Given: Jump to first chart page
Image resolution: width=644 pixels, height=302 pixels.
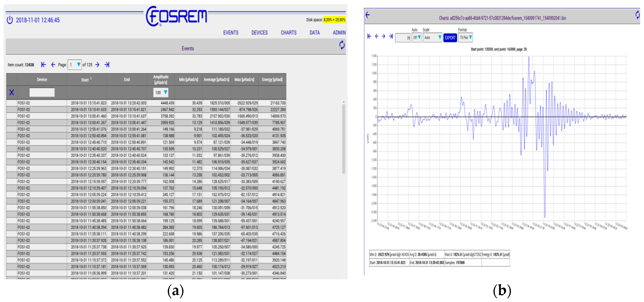Looking at the screenshot, I should click(369, 37).
